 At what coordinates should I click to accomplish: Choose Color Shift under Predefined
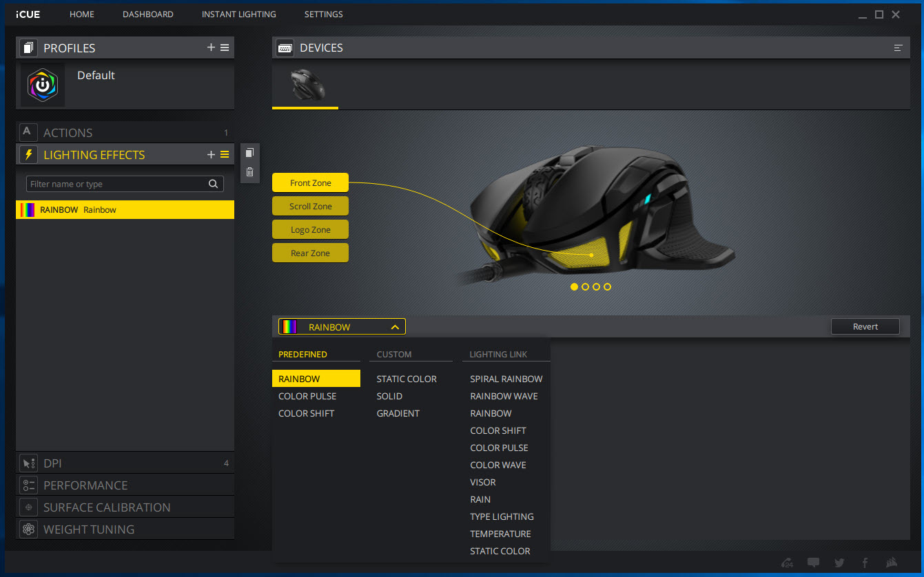click(x=306, y=413)
